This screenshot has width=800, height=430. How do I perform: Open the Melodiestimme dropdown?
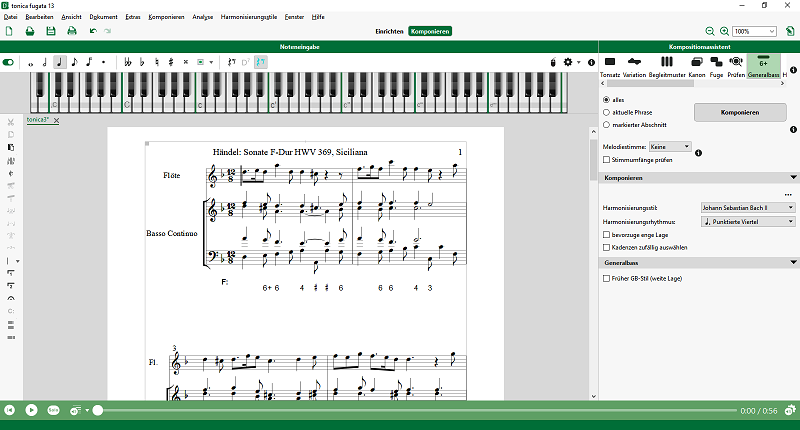[670, 147]
